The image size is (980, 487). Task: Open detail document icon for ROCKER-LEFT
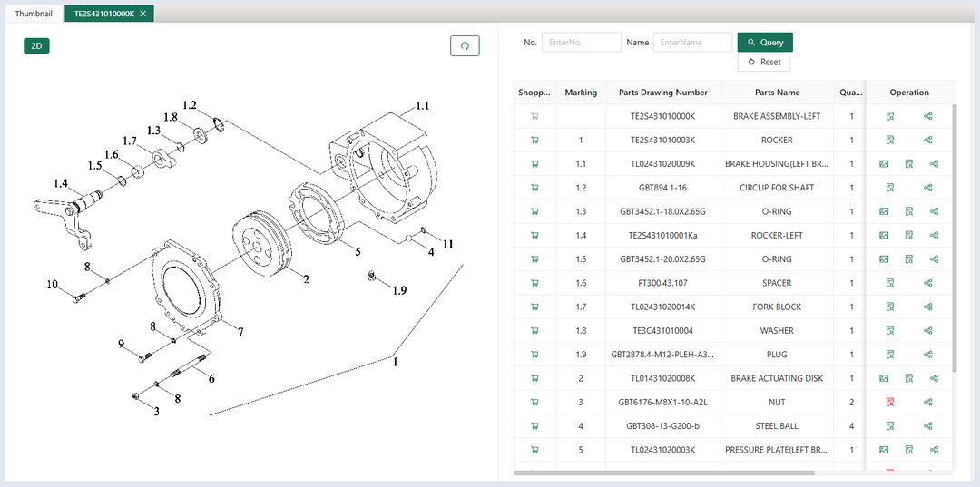pos(908,235)
